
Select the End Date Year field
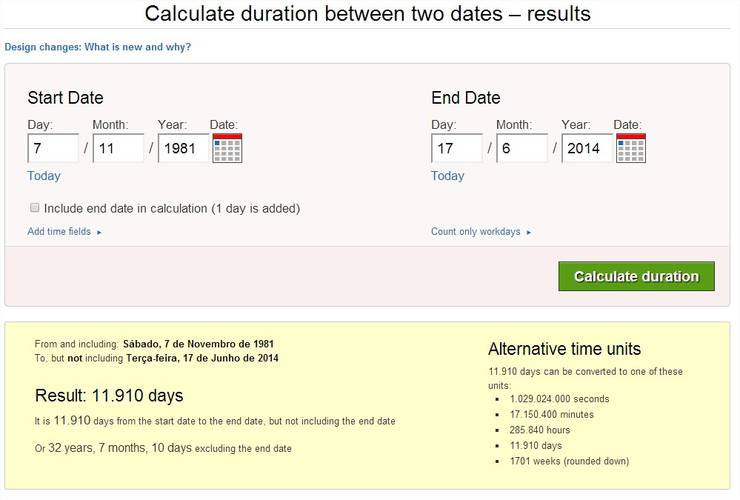point(587,148)
